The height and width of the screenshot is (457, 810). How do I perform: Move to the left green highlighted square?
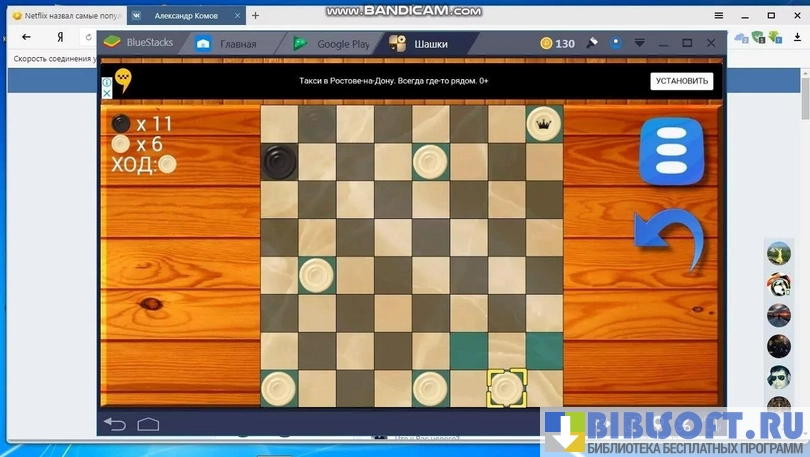point(468,350)
